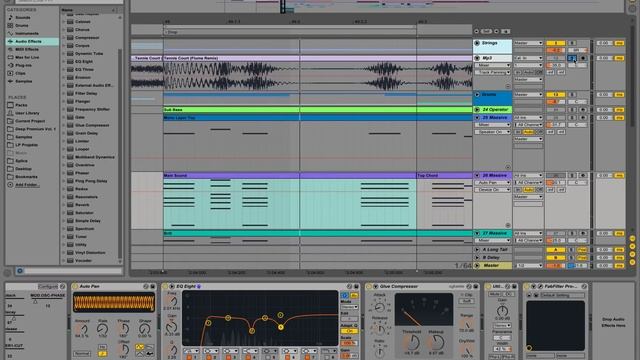Hot-swap the EQ Eight preset
The height and width of the screenshot is (360, 640).
[349, 287]
